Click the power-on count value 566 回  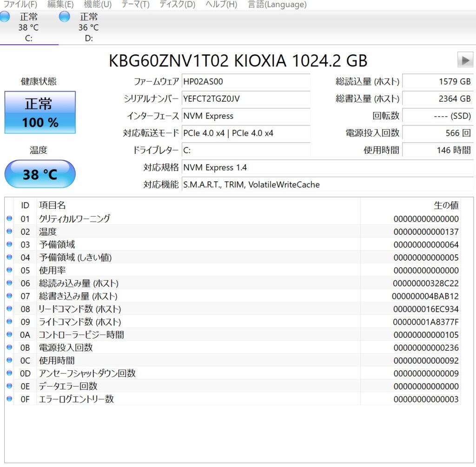click(438, 133)
